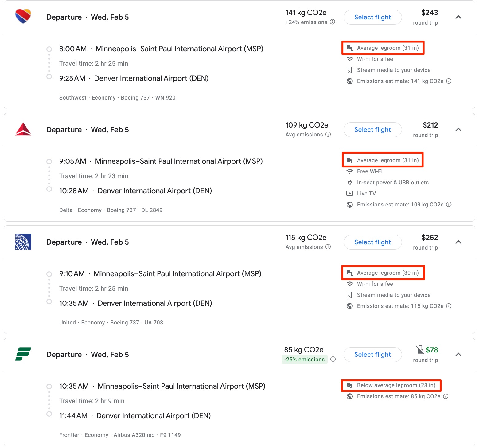Click the stream media icon on United flight
Screen dimensions: 479x448
coord(350,295)
